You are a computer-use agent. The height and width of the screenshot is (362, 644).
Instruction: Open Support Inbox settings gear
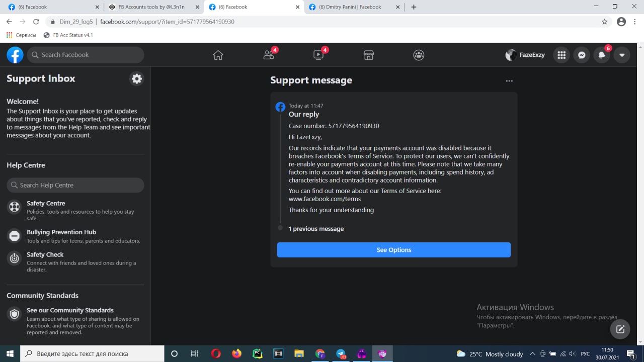pyautogui.click(x=136, y=78)
